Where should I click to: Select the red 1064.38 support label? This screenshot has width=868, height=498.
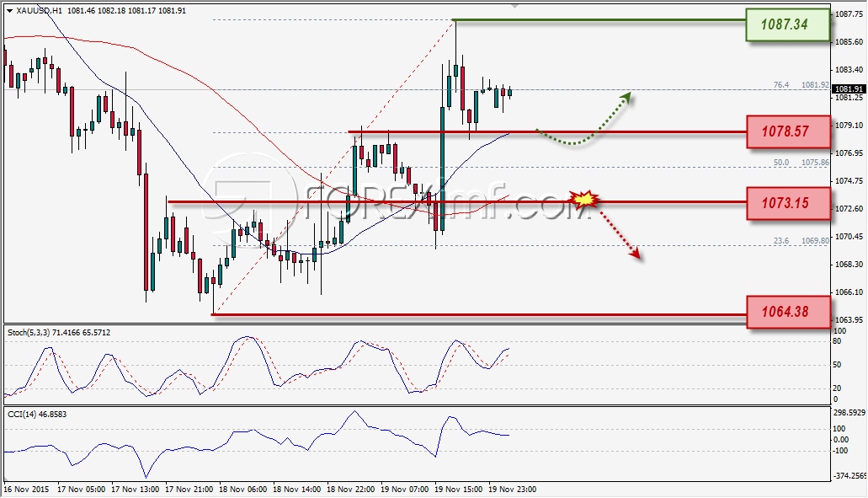pyautogui.click(x=788, y=312)
